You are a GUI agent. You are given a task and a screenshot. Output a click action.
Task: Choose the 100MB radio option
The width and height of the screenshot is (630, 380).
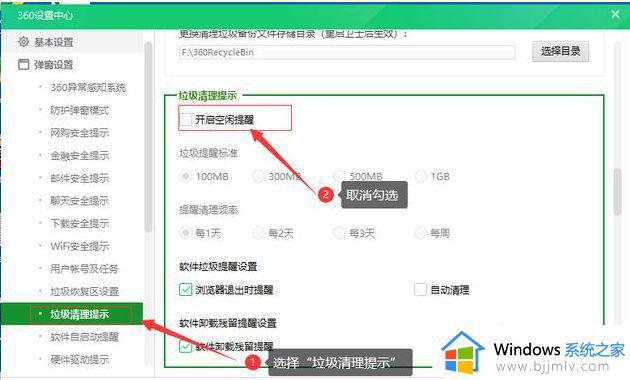point(185,176)
